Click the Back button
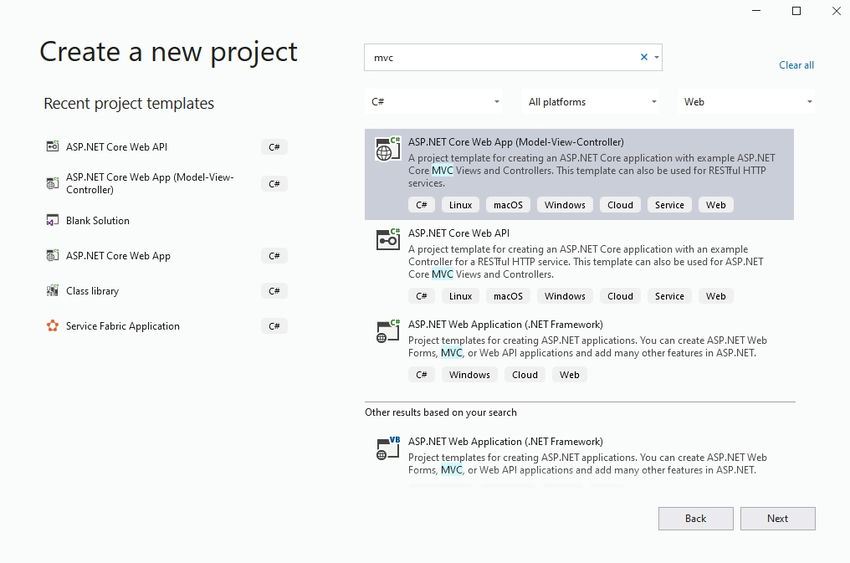The height and width of the screenshot is (563, 850). pos(696,519)
